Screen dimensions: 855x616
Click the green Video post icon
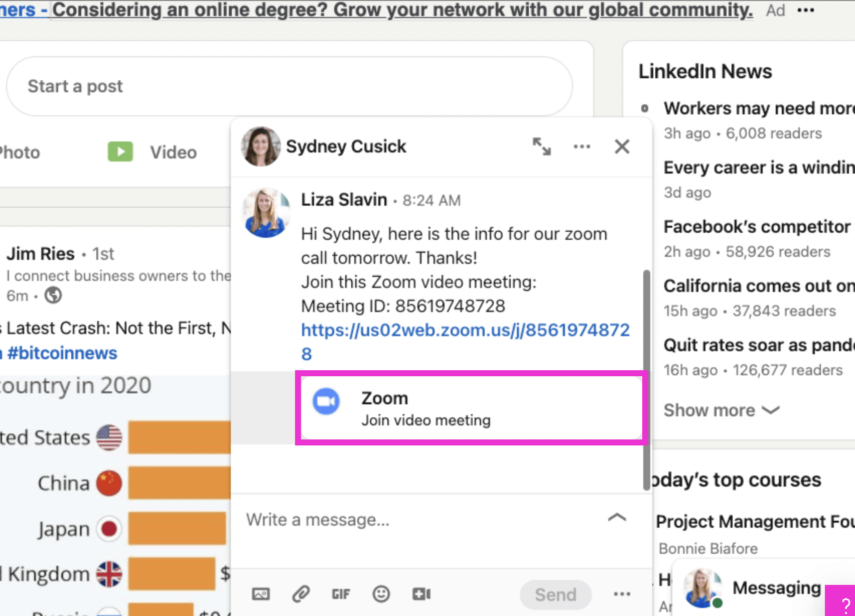pos(120,151)
